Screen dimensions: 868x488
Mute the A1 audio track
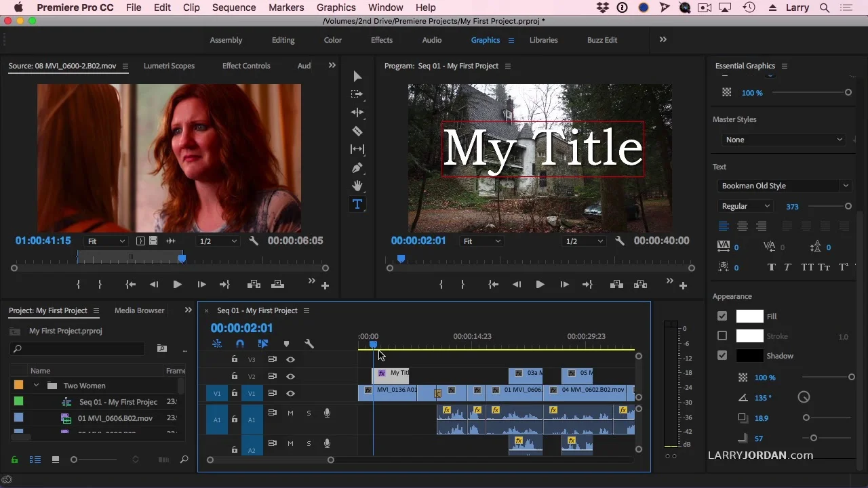[290, 412]
